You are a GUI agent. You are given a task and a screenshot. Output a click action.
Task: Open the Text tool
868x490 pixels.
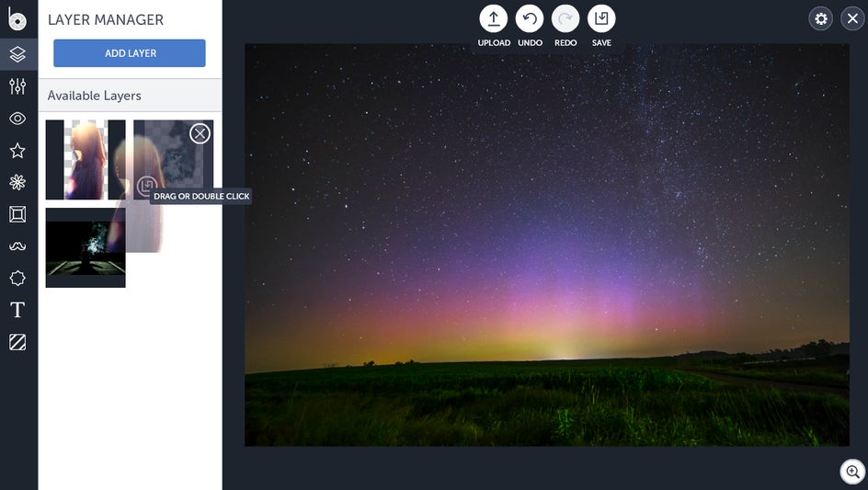coord(17,310)
